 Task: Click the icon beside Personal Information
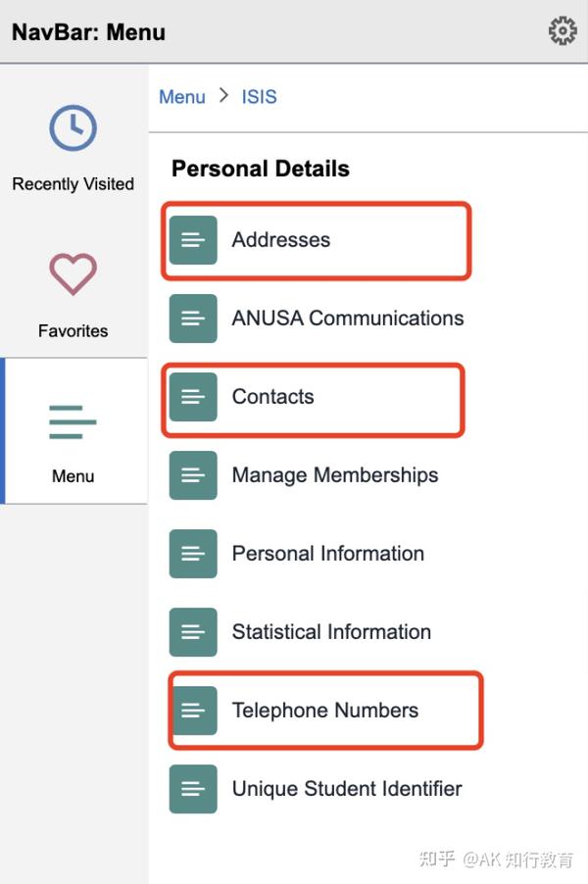pyautogui.click(x=193, y=553)
